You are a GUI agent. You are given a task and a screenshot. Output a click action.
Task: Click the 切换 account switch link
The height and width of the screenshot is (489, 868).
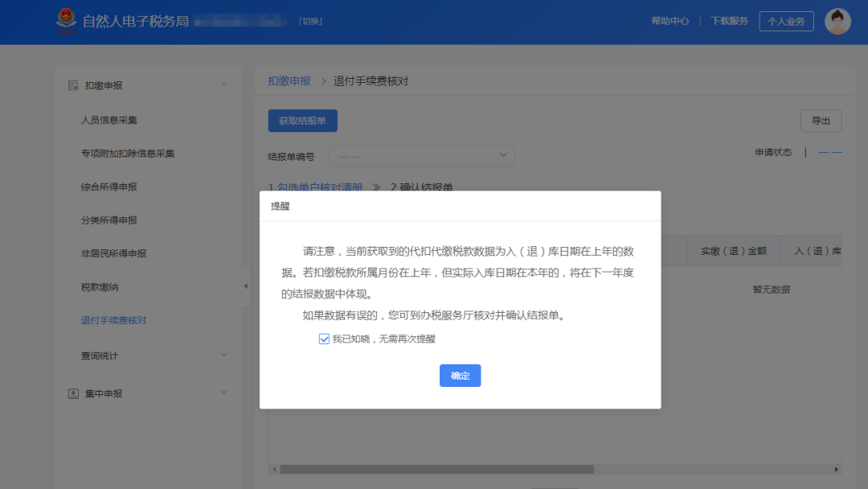tap(312, 20)
